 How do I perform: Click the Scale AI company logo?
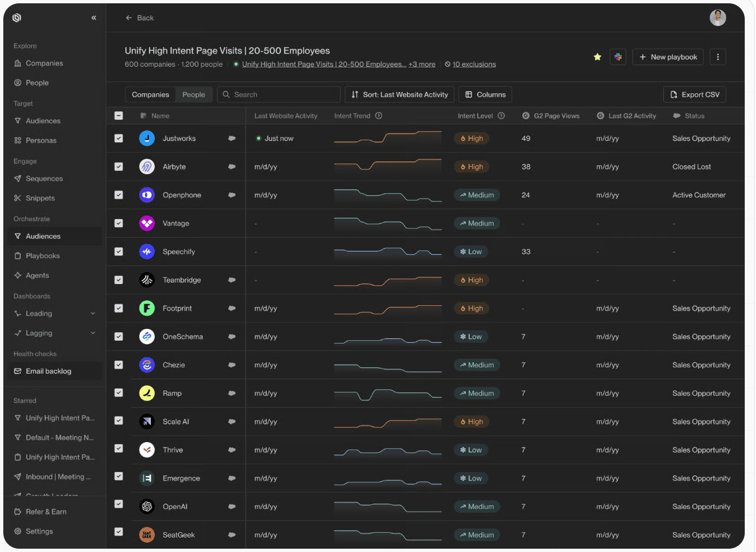pos(147,422)
